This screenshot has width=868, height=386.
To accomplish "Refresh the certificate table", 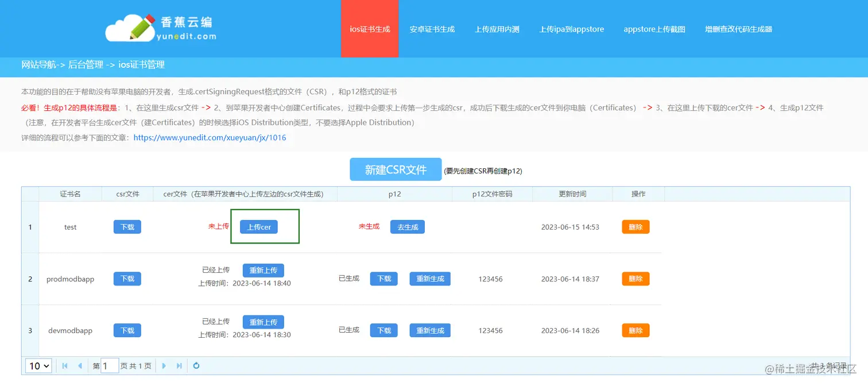I will point(196,366).
